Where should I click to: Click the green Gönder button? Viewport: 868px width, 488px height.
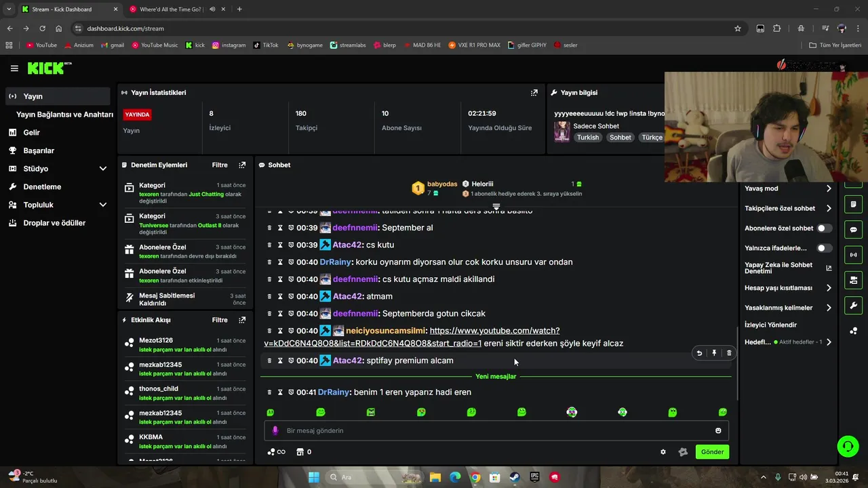tap(712, 452)
